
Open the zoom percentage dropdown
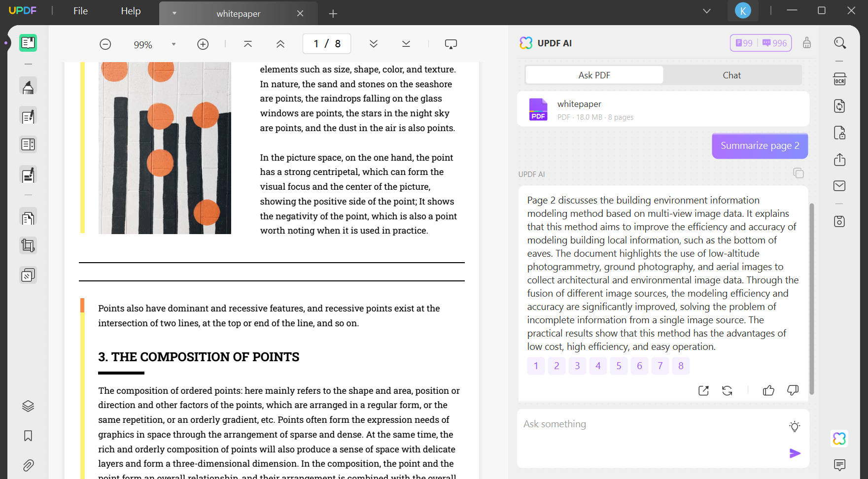[174, 44]
